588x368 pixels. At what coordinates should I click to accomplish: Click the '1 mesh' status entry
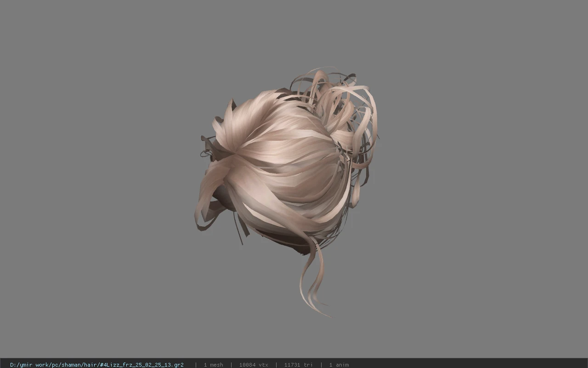pyautogui.click(x=214, y=365)
